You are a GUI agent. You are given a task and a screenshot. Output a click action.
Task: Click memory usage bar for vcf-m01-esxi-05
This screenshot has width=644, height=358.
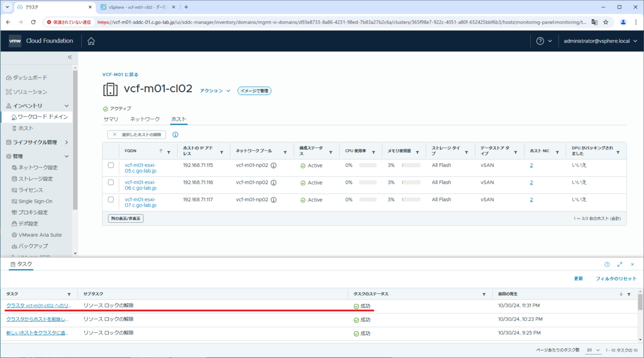click(x=411, y=165)
